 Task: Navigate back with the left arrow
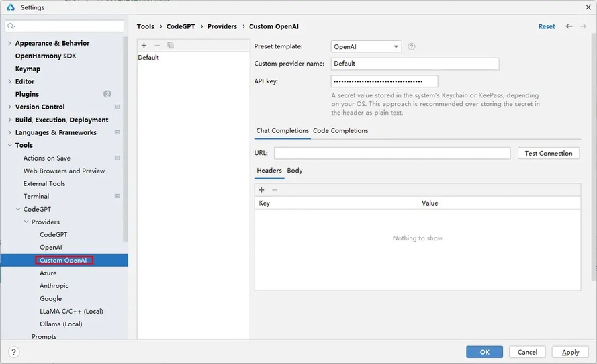[569, 26]
